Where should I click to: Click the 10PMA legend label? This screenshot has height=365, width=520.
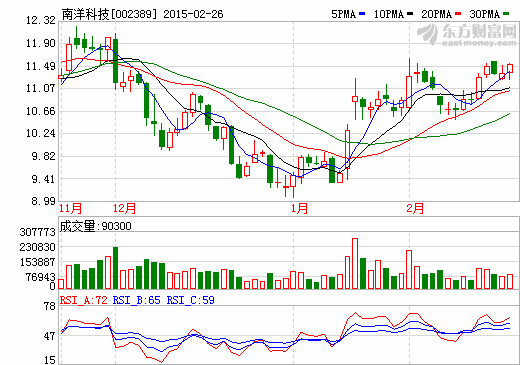(388, 14)
